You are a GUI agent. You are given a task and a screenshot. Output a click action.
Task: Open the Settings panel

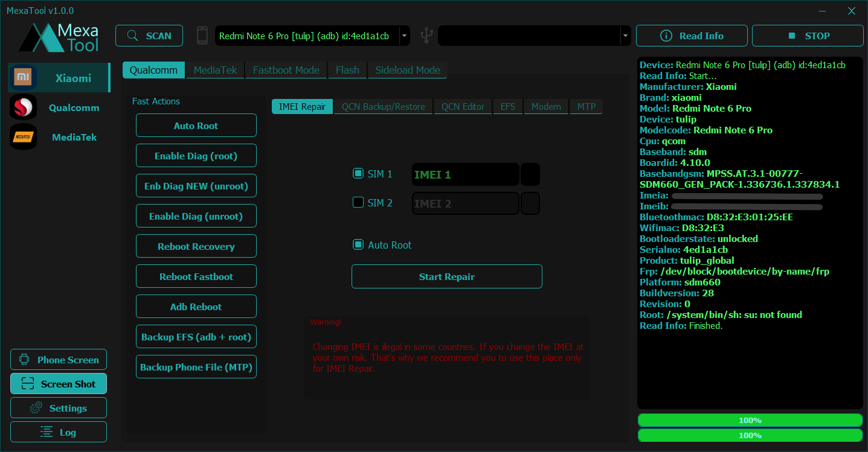[59, 408]
